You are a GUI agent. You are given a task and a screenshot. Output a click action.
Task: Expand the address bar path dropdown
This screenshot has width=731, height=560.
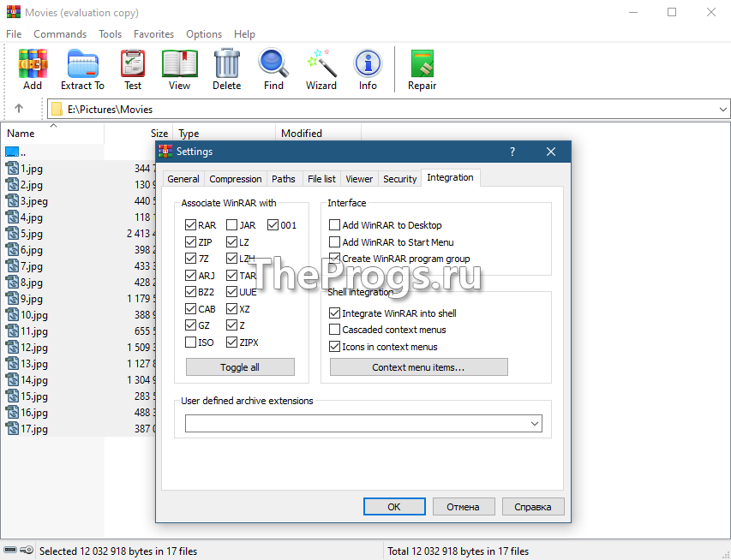point(722,110)
